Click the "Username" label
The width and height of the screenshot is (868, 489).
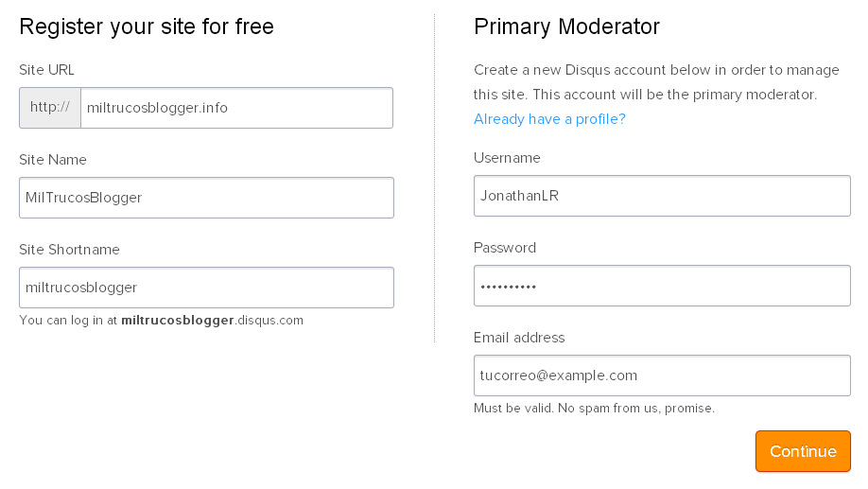[x=507, y=158]
